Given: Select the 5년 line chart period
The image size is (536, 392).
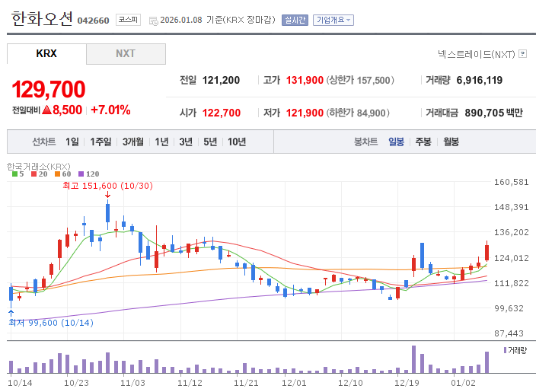Looking at the screenshot, I should [210, 142].
